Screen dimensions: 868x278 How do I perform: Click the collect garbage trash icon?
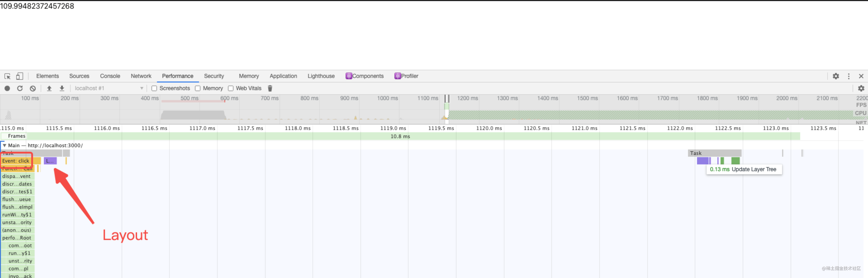coord(270,88)
